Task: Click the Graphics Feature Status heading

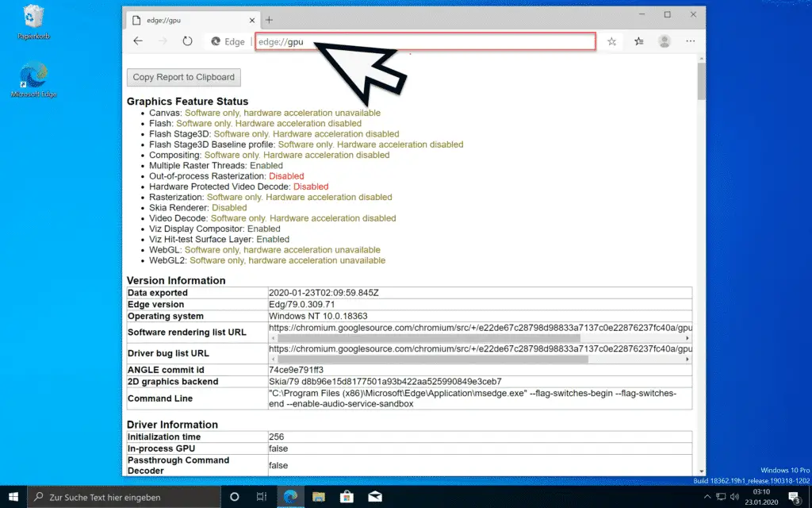Action: tap(187, 102)
